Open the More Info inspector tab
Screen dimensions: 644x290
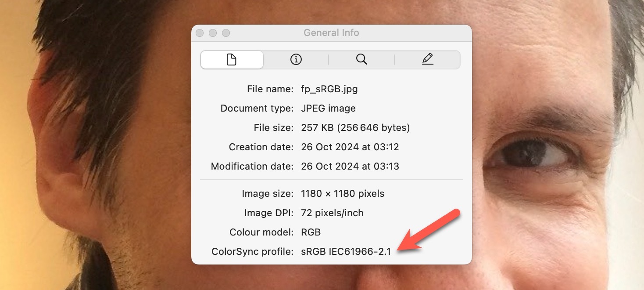296,60
